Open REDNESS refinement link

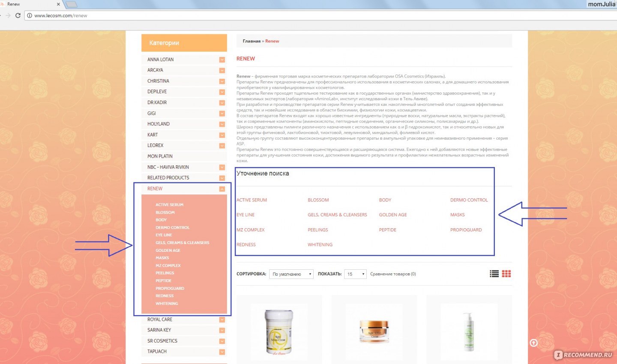tap(246, 245)
